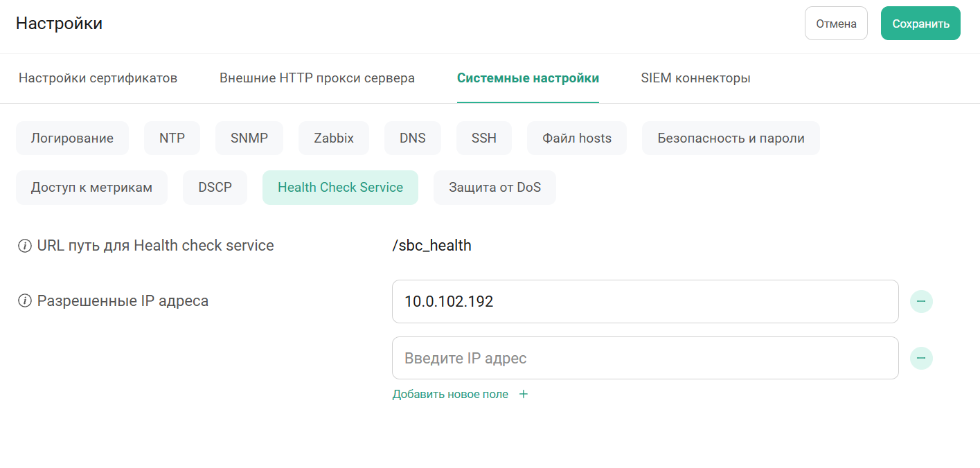Remove the 10.0.102.192 IP address row
980x468 pixels.
tap(921, 302)
